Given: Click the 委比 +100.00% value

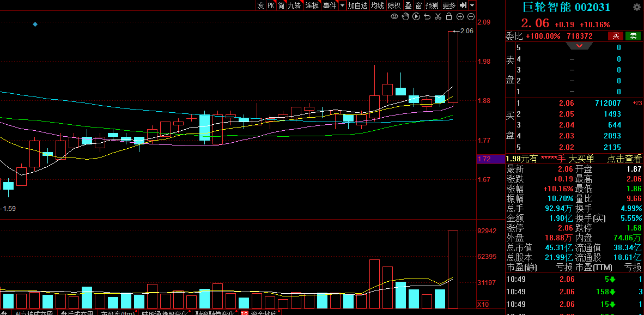Looking at the screenshot, I should click(543, 36).
